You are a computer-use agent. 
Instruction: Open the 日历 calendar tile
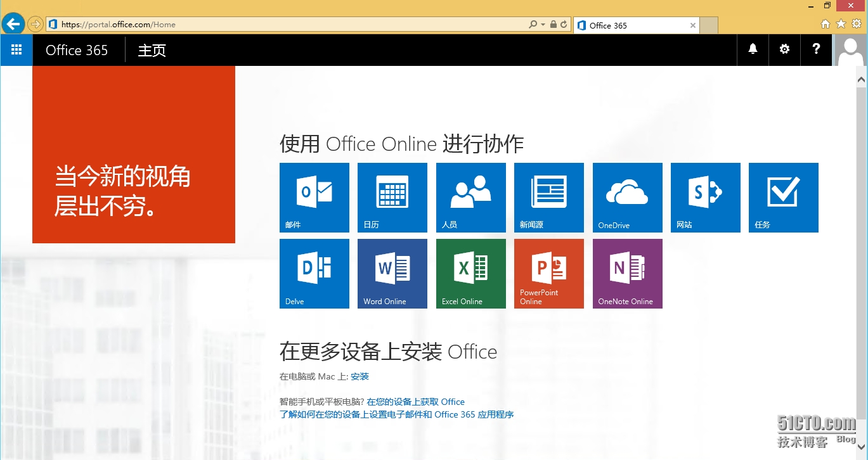392,198
